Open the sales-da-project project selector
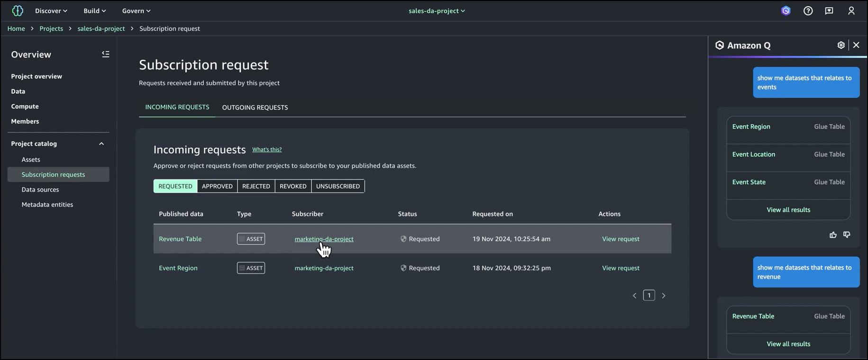Screen dimensions: 868x360 [437, 10]
